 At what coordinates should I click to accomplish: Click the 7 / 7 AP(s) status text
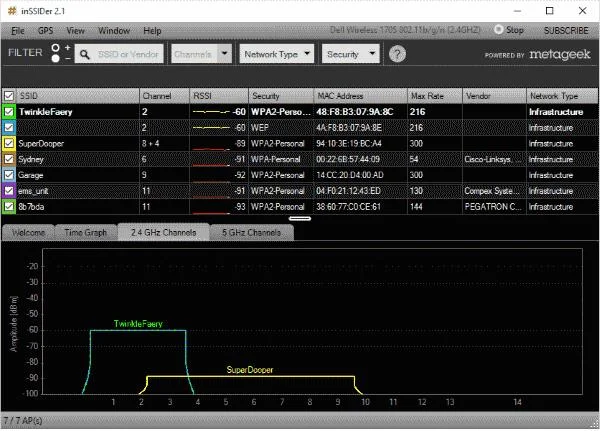23,420
